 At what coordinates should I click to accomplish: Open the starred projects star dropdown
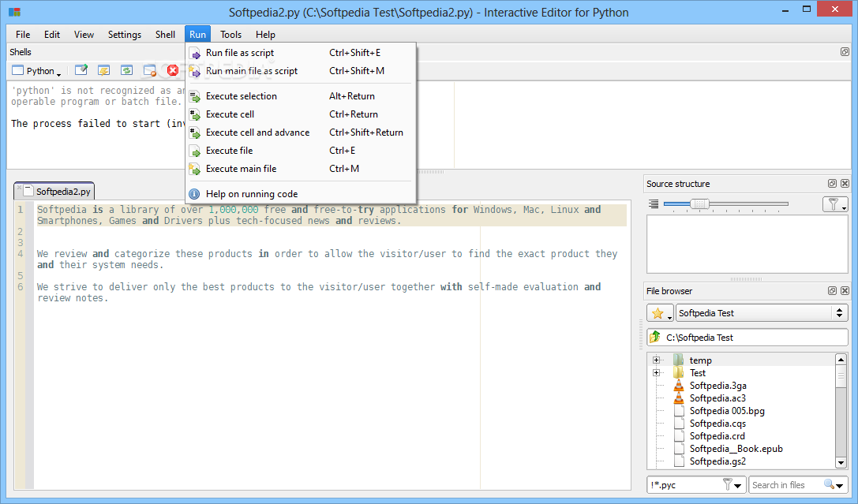point(660,313)
